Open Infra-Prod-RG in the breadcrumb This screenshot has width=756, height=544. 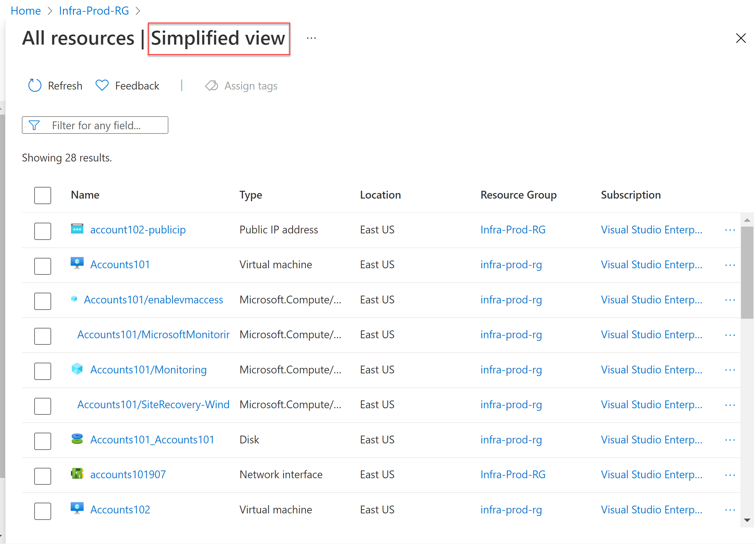[94, 11]
